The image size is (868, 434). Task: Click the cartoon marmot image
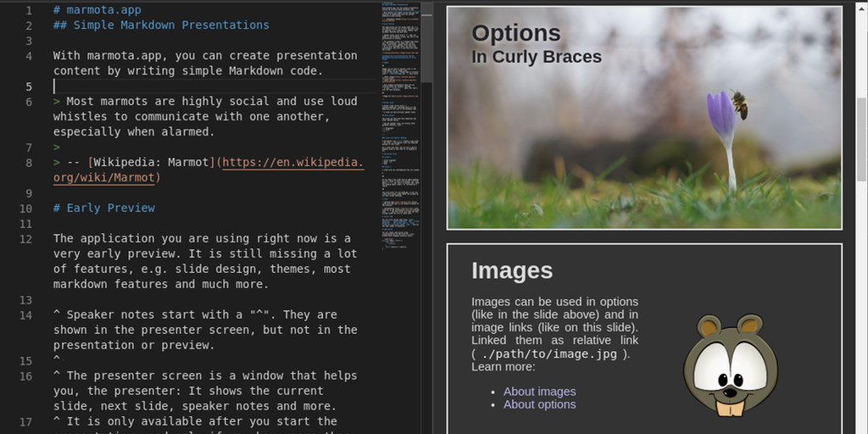(x=730, y=364)
